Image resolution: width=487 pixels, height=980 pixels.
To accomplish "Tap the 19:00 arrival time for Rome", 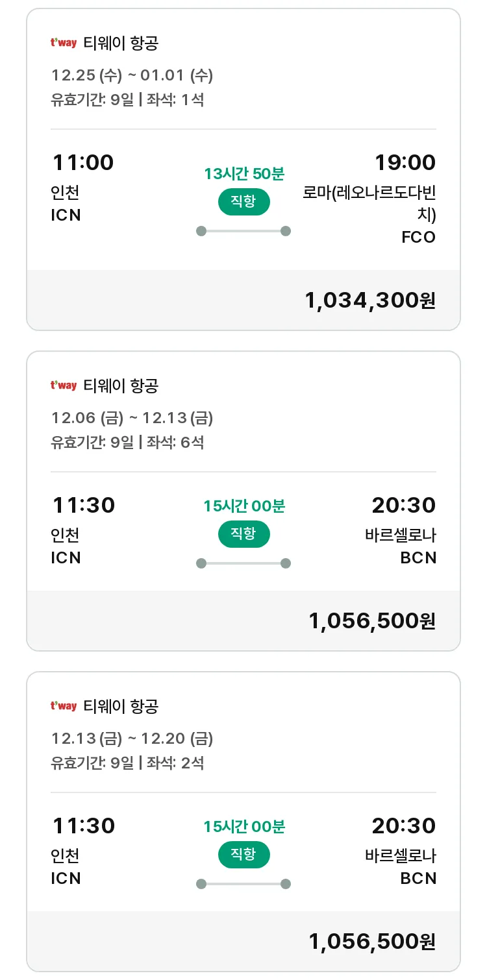I will tap(405, 162).
